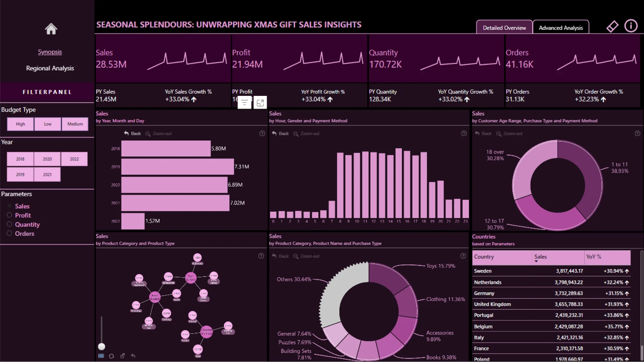Open focus mode icon on PY Profit card
644x362 pixels.
pyautogui.click(x=260, y=103)
